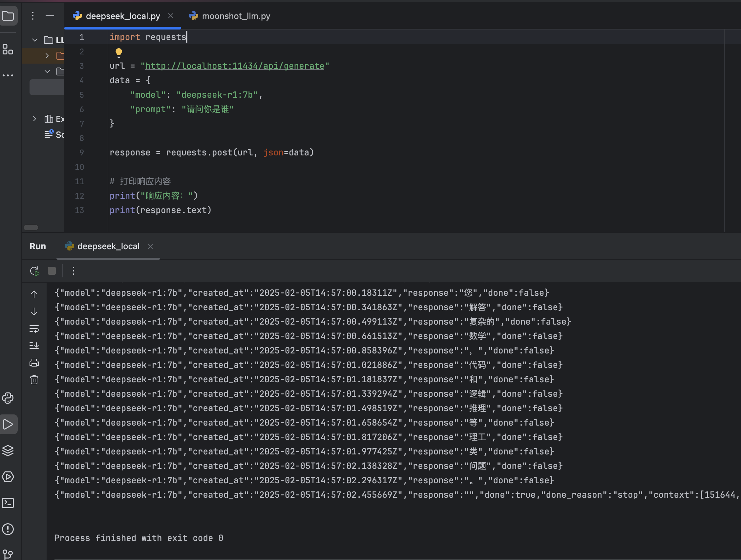Click the yellow intention lightbulb
741x560 pixels.
pyautogui.click(x=118, y=52)
